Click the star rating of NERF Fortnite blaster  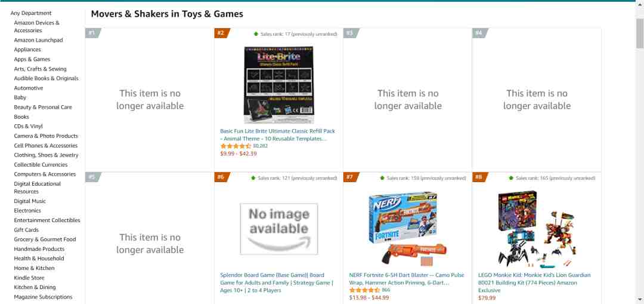(x=365, y=290)
